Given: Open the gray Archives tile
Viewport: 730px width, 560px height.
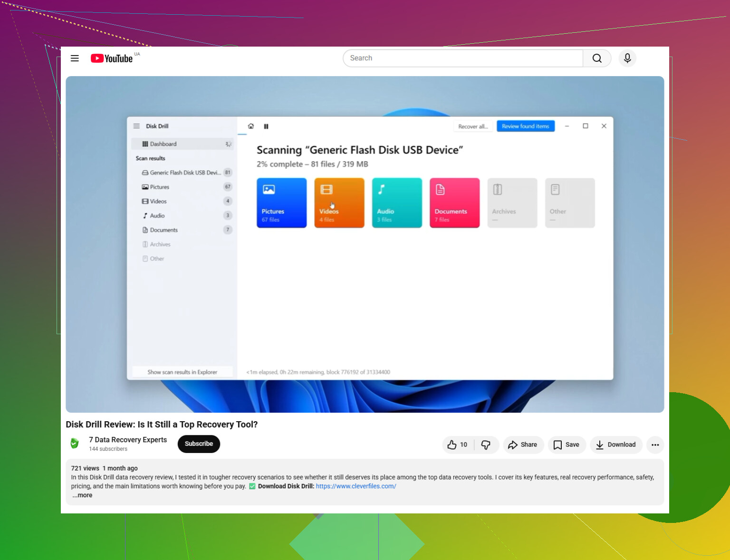Looking at the screenshot, I should coord(512,203).
